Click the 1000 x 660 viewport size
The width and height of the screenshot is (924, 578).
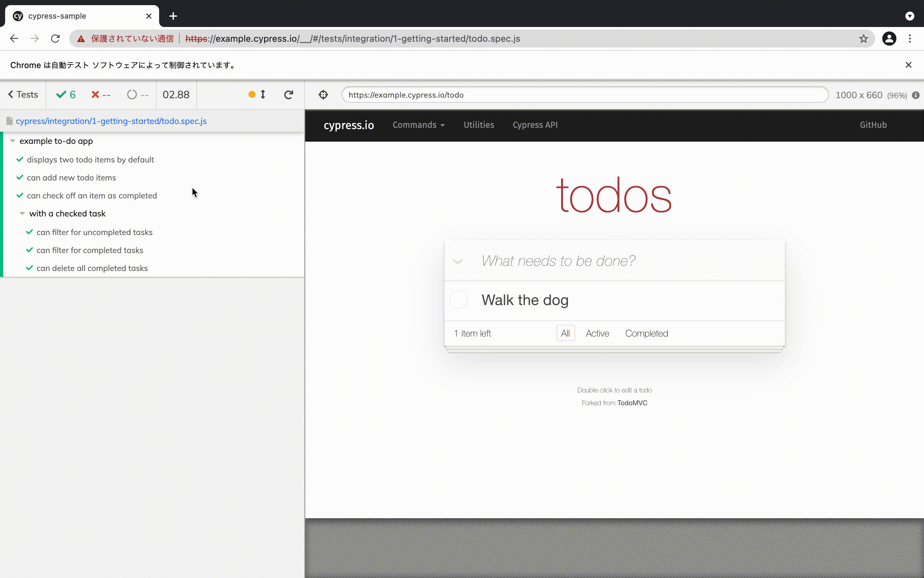[859, 95]
